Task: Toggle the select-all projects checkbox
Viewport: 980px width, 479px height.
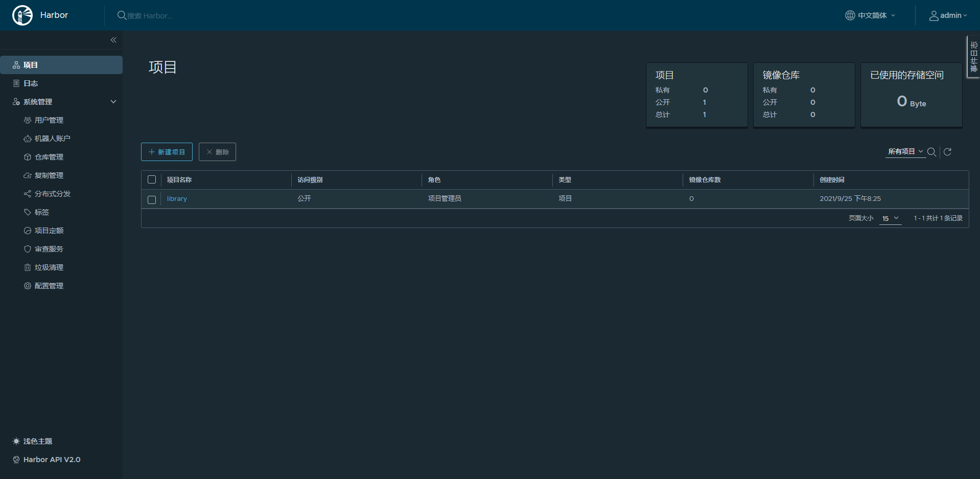Action: (x=152, y=179)
